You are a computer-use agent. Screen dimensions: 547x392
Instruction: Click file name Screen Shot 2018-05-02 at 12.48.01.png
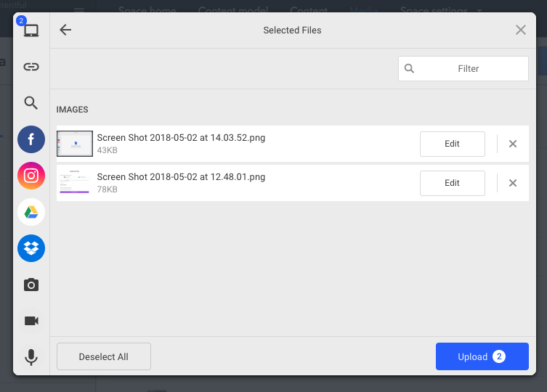[x=181, y=177]
